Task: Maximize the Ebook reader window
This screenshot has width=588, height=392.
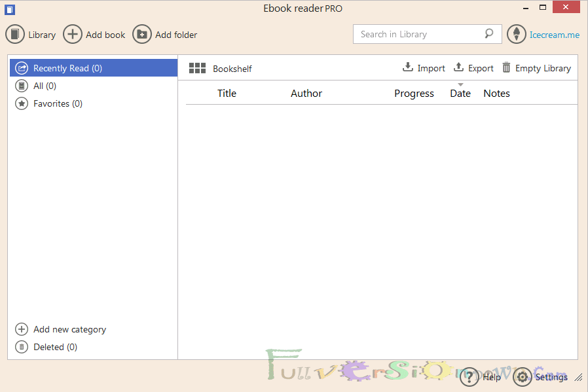Action: pyautogui.click(x=543, y=7)
